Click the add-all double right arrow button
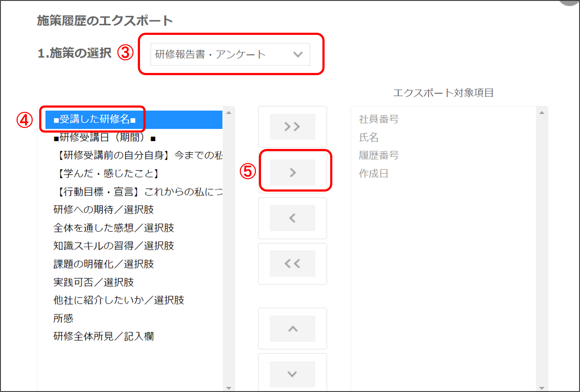This screenshot has width=580, height=392. coord(292,127)
